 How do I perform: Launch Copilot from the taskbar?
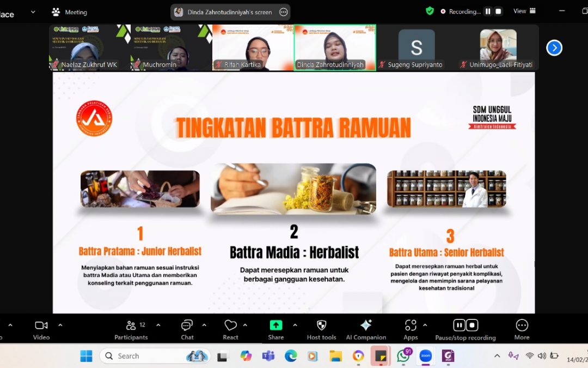(x=246, y=356)
